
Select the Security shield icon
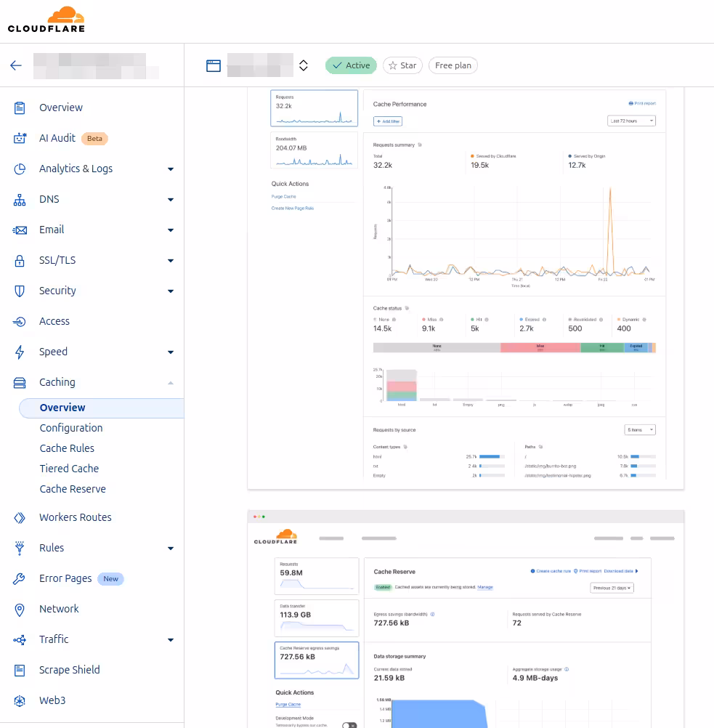pos(21,291)
